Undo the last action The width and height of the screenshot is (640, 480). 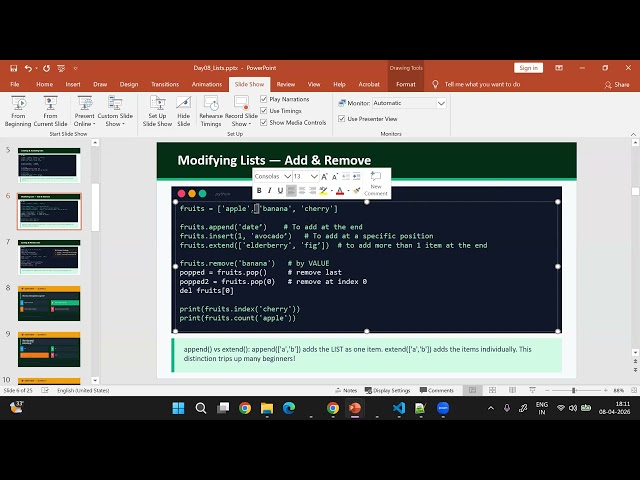[28, 68]
